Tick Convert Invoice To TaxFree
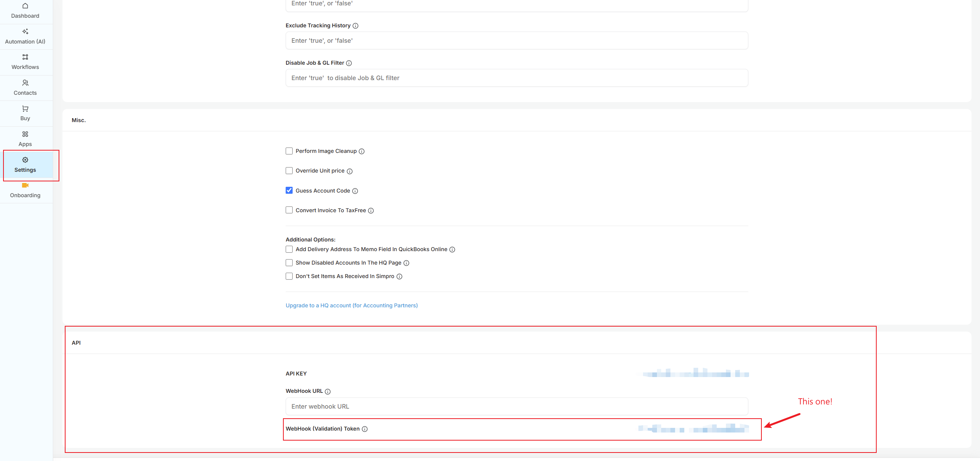This screenshot has width=980, height=461. [289, 210]
